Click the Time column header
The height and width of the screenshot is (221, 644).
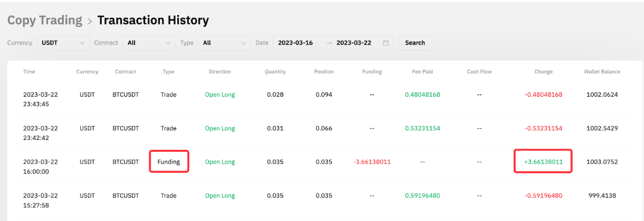tap(29, 71)
